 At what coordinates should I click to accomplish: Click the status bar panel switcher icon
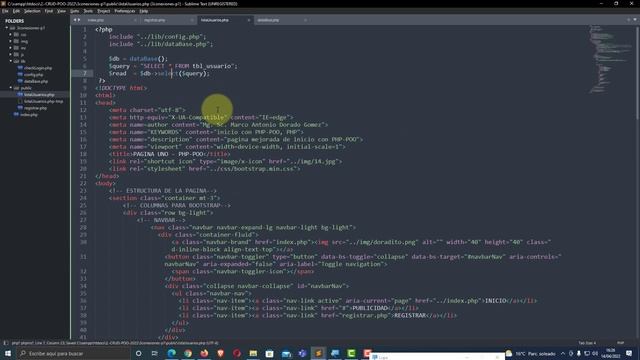tap(5, 343)
